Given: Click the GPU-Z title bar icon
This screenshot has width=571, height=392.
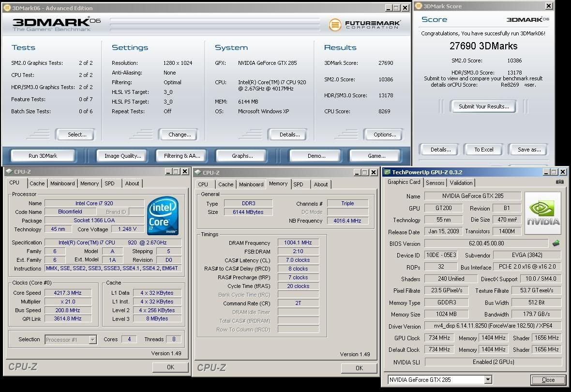Looking at the screenshot, I should click(388, 172).
